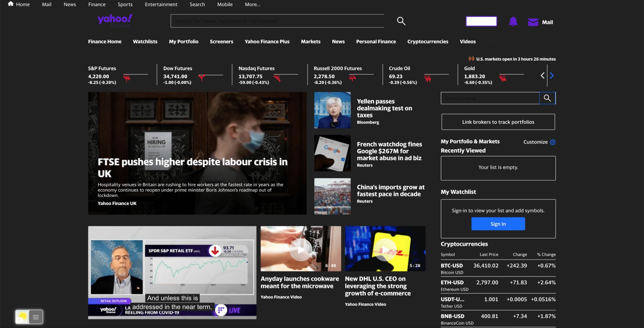This screenshot has width=644, height=328.
Task: Open the Markets nav menu
Action: tap(311, 41)
